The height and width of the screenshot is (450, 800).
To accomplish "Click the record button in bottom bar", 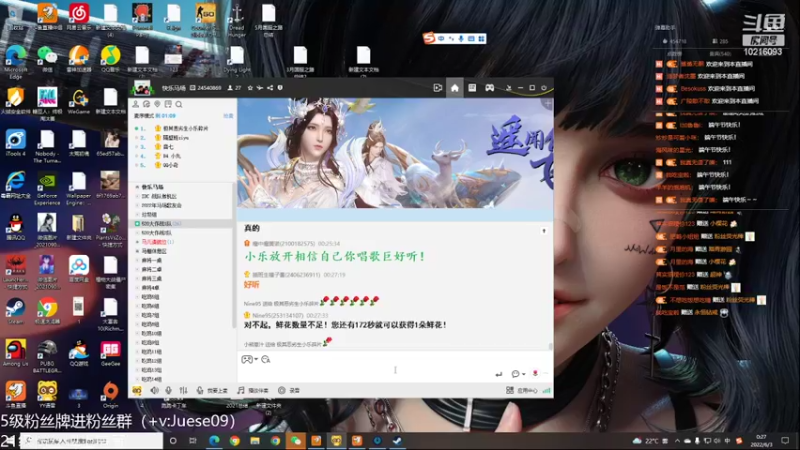I will pyautogui.click(x=289, y=390).
